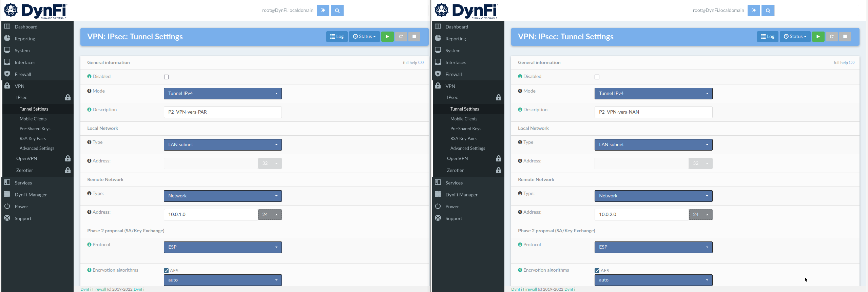Select Firewall in right window sidebar
Image resolution: width=868 pixels, height=292 pixels.
click(454, 74)
